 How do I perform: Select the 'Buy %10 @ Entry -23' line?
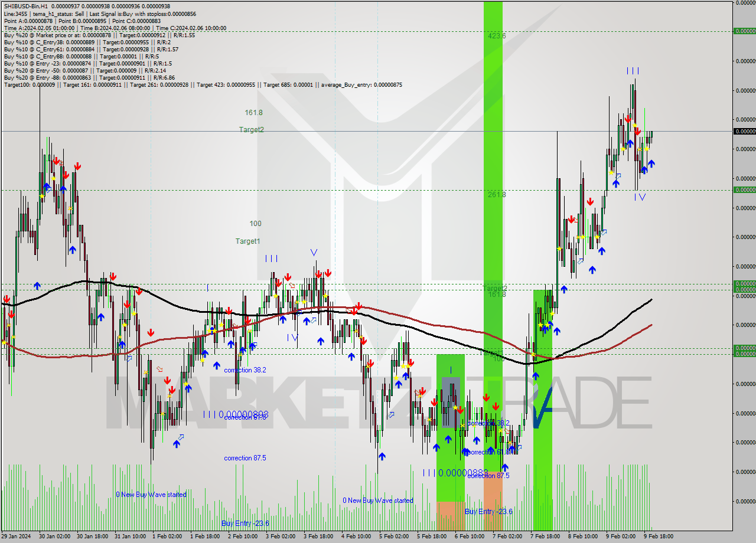87,63
